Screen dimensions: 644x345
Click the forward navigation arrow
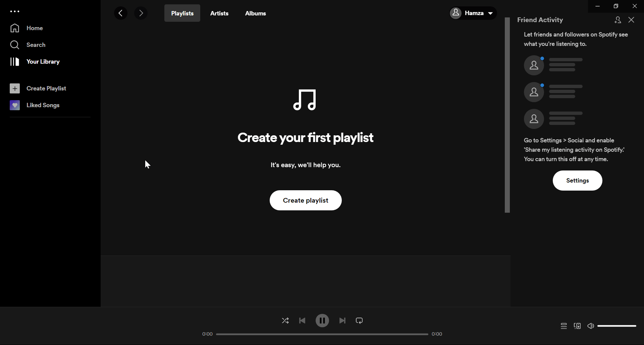point(141,13)
